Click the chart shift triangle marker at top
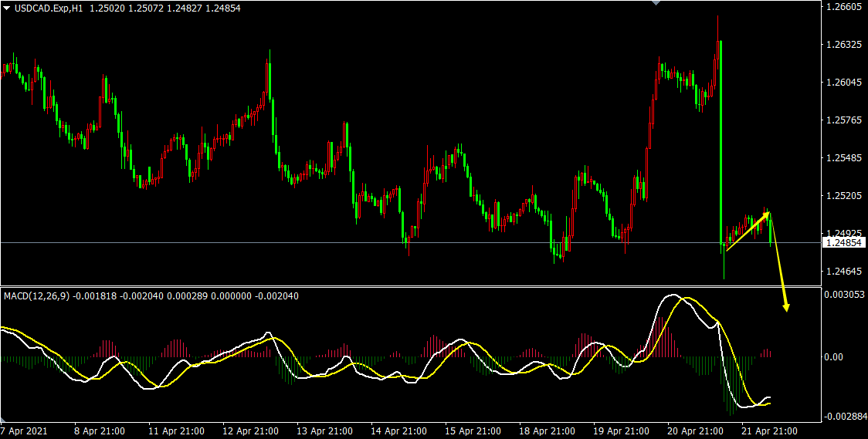This screenshot has width=868, height=439. point(656,3)
